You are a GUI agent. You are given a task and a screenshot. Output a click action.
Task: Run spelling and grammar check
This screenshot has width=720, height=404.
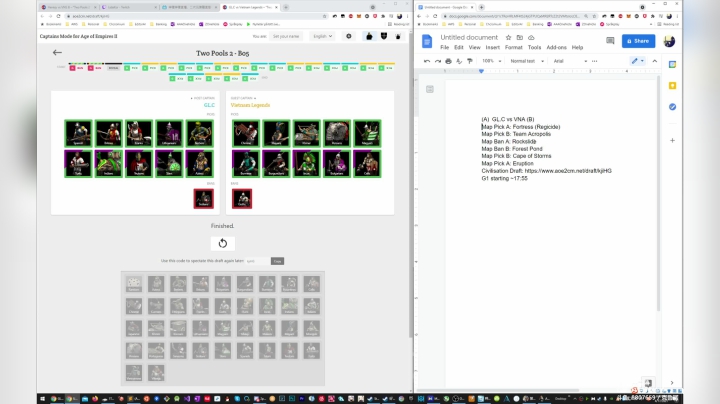pos(459,61)
